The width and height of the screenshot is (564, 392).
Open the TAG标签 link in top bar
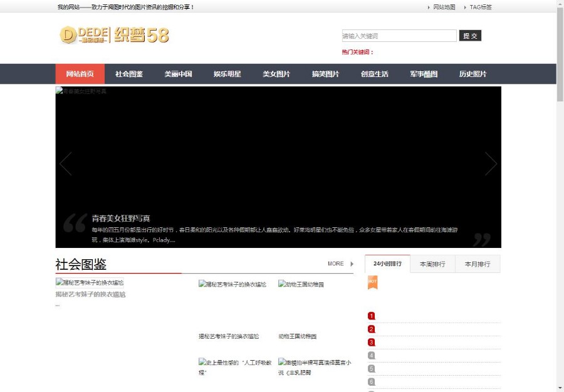coord(481,7)
